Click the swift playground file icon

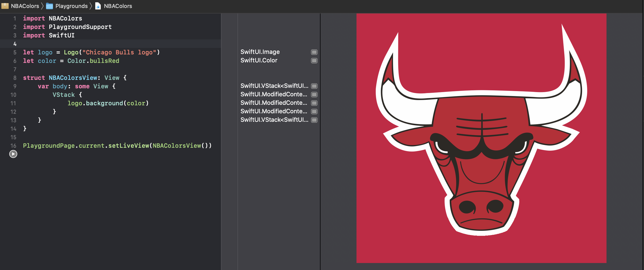[98, 6]
